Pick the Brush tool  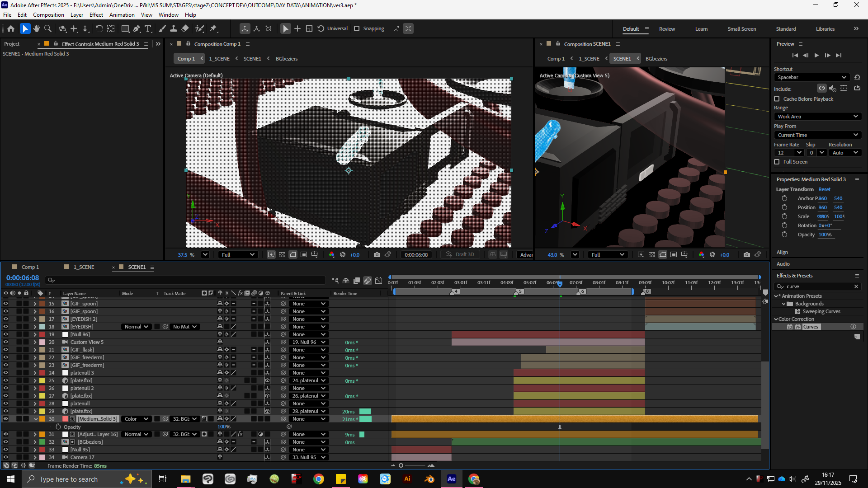[162, 28]
